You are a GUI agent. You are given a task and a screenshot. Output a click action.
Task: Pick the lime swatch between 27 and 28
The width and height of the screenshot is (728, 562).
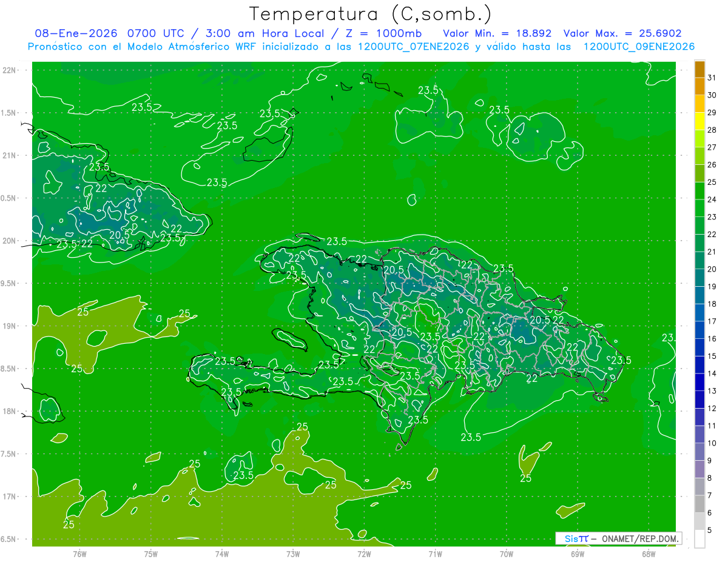(699, 139)
